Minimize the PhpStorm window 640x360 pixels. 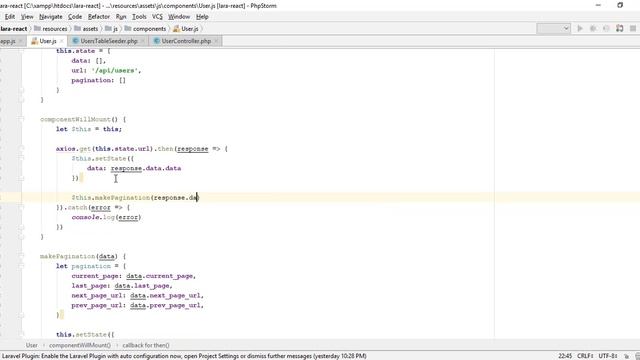click(598, 5)
